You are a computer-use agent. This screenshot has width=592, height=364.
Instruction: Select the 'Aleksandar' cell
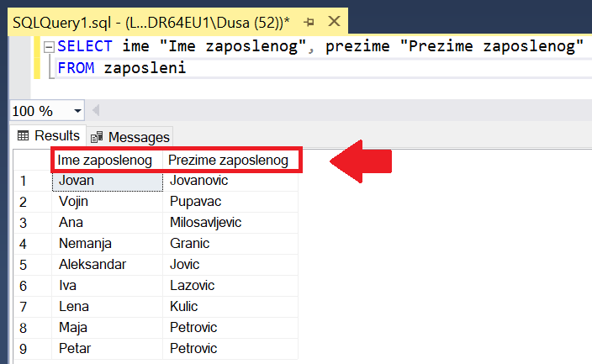(108, 265)
